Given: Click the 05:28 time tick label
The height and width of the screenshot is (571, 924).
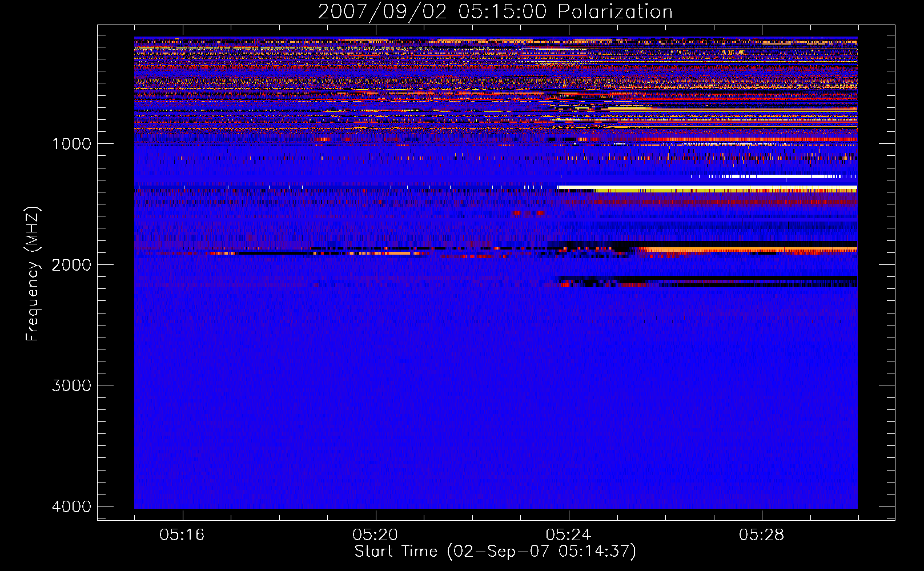Looking at the screenshot, I should (x=761, y=535).
